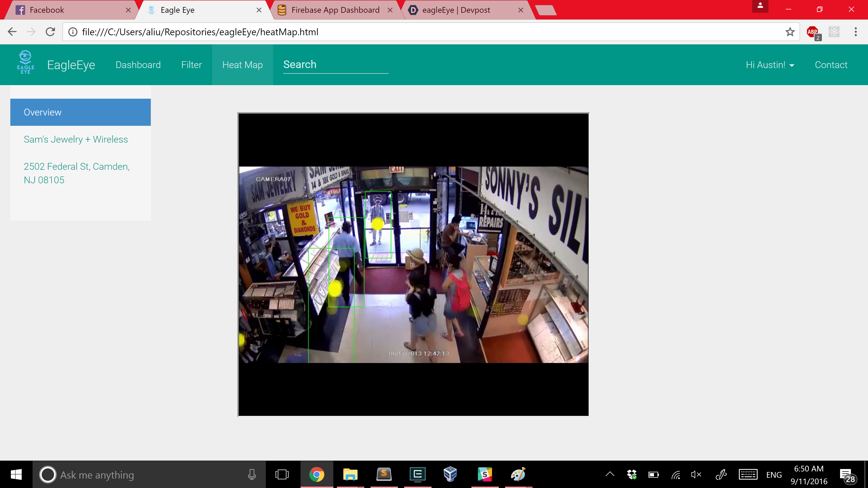Viewport: 868px width, 488px height.
Task: Reload the heatMap.html page
Action: (50, 32)
